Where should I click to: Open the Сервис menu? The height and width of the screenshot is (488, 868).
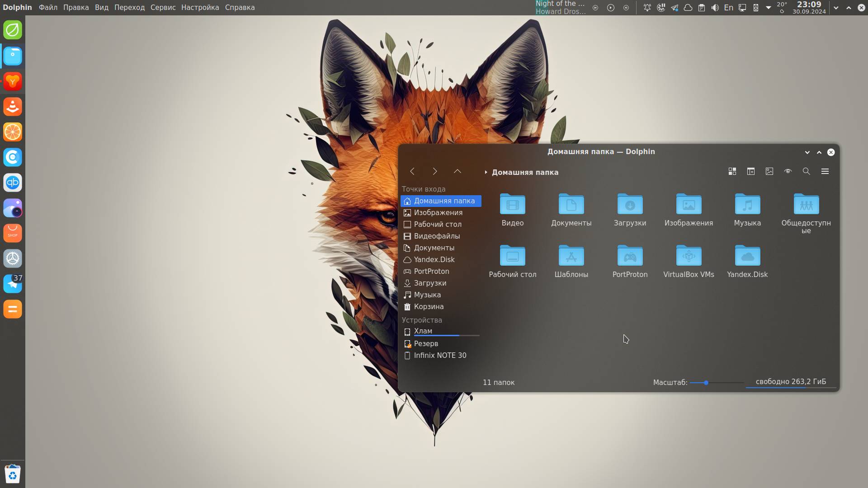163,7
